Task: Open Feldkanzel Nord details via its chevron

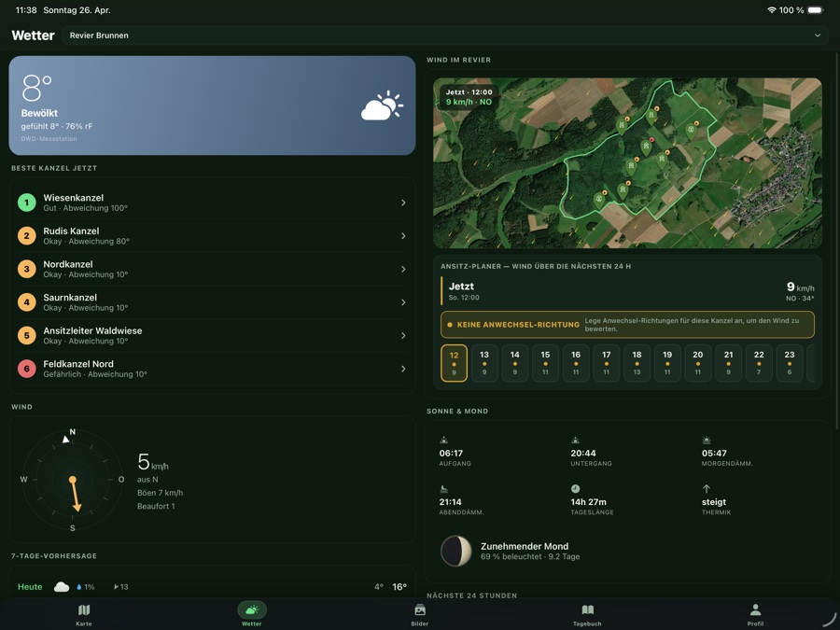Action: 403,369
